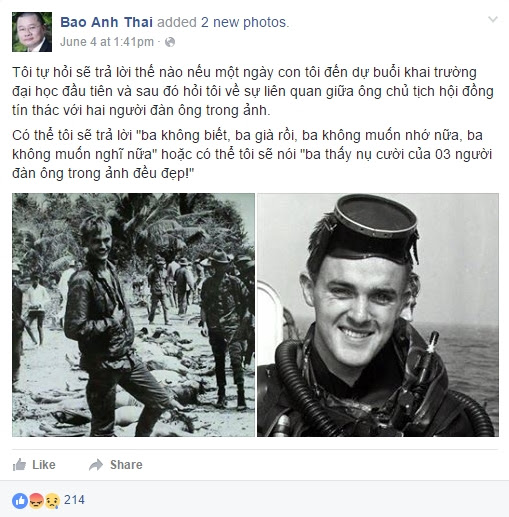Click the diving mask in the right photo
Image resolution: width=509 pixels, height=517 pixels.
375,225
